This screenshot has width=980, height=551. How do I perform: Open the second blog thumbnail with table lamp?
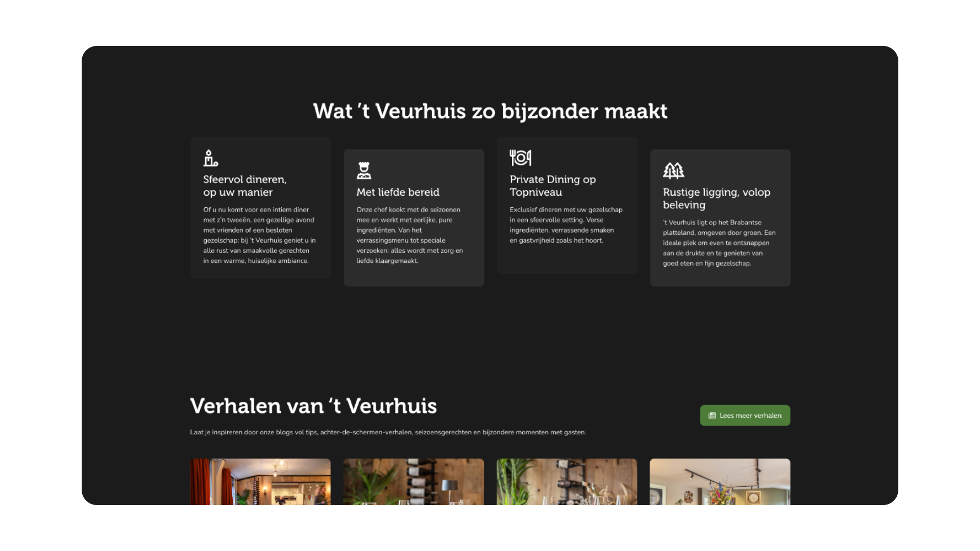click(413, 482)
